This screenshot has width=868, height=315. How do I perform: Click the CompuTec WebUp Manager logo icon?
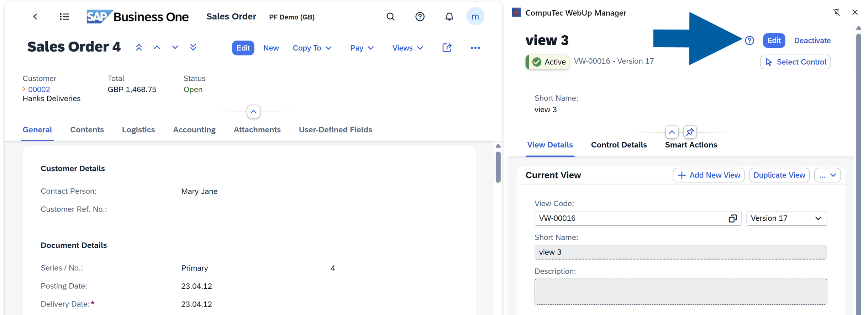(x=516, y=12)
